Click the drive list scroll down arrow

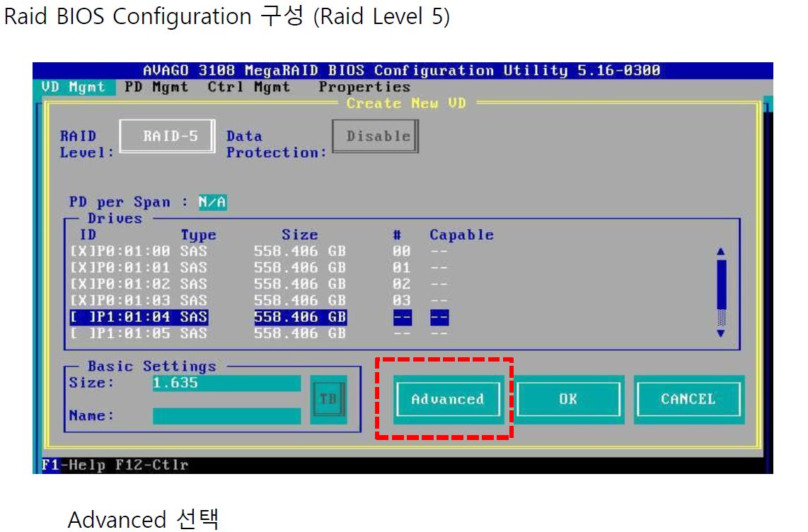[x=721, y=333]
